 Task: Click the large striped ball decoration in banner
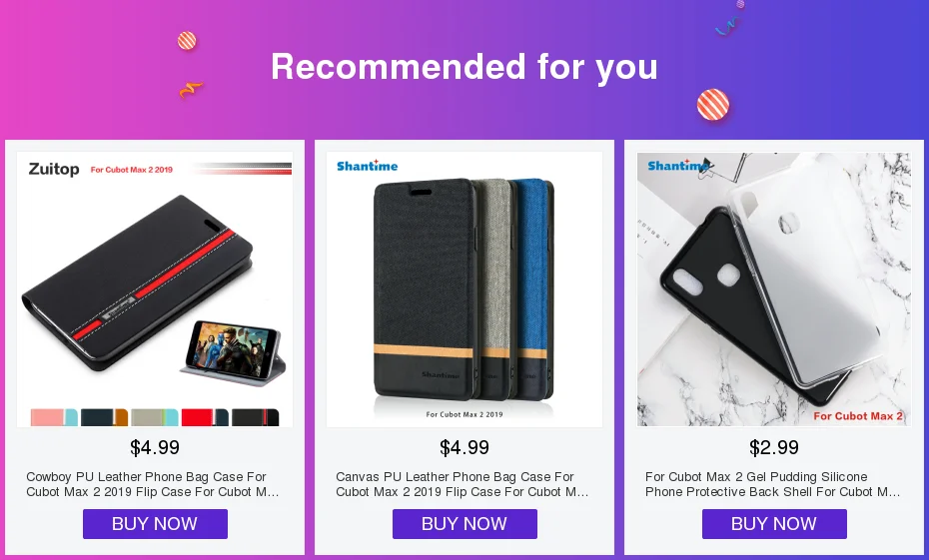713,104
